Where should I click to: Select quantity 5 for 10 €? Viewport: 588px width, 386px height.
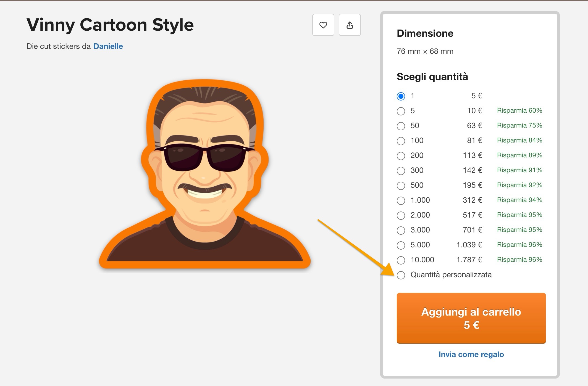(x=401, y=111)
